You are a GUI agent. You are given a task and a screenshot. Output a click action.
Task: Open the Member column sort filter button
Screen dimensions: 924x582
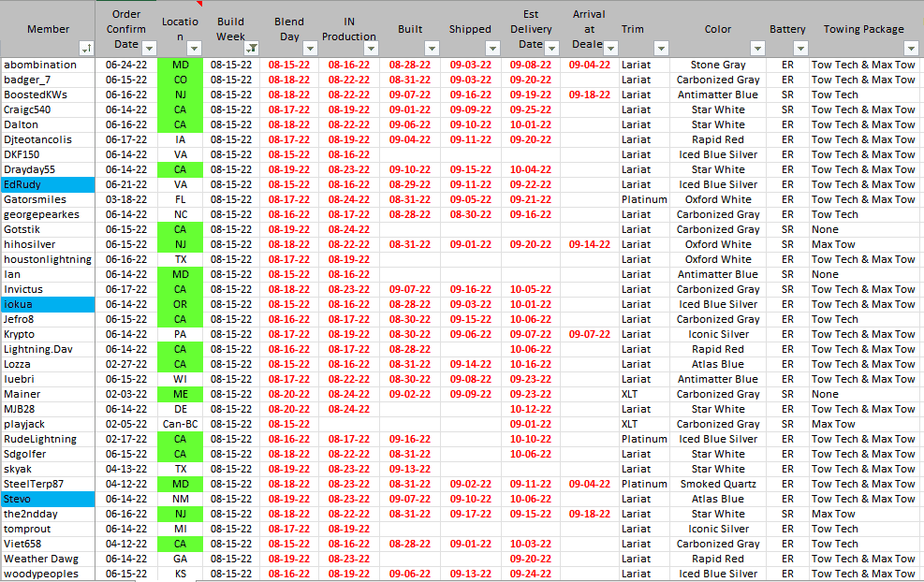[x=86, y=48]
